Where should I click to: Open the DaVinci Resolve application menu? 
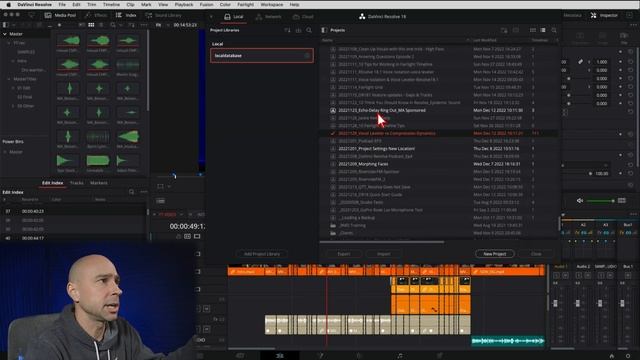click(34, 4)
